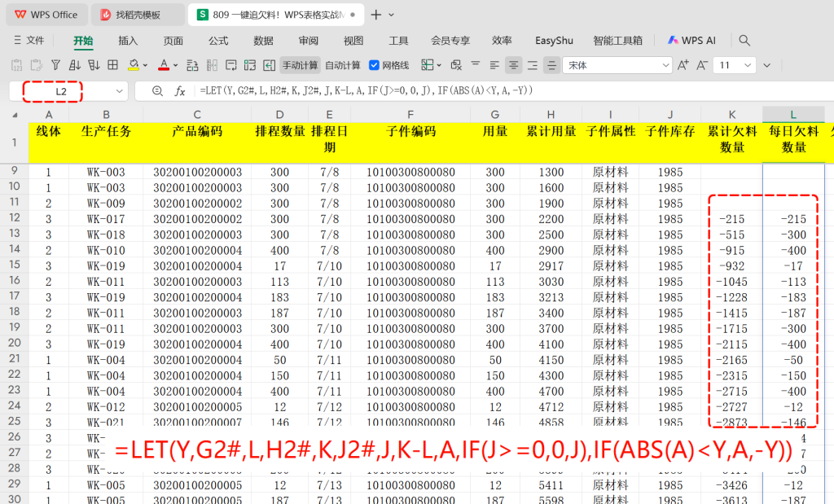Switch to manual calculation (手动计算)
The height and width of the screenshot is (504, 834).
pos(300,65)
